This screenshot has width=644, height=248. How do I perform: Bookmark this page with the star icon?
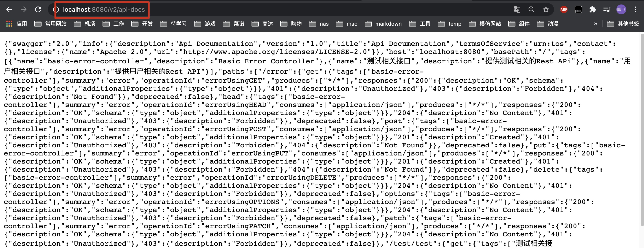pyautogui.click(x=546, y=9)
